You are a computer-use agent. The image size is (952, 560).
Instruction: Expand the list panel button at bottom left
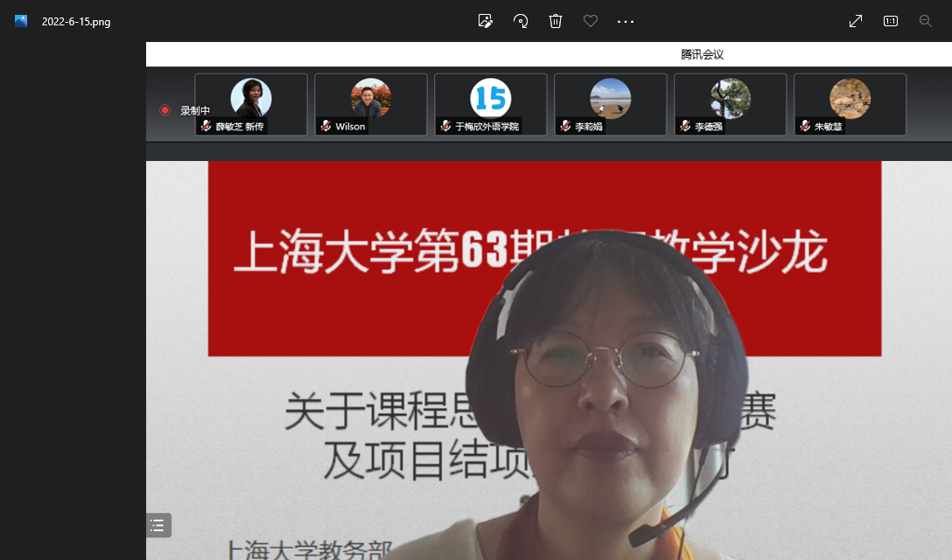[157, 525]
